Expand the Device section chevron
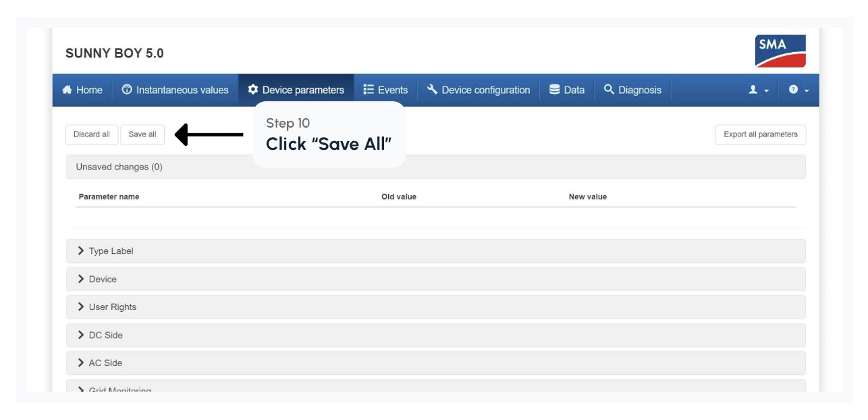This screenshot has width=868, height=420. pyautogui.click(x=81, y=279)
